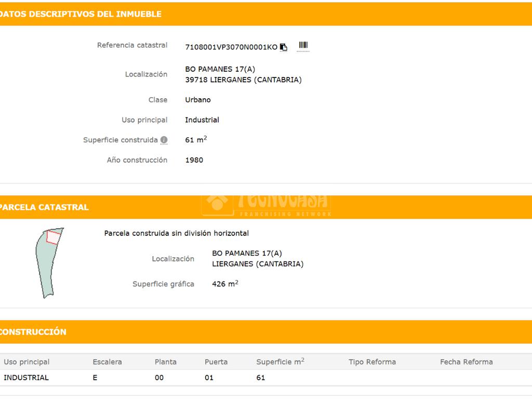Click the Fecha Reforma column header
This screenshot has width=532, height=399.
coord(466,362)
